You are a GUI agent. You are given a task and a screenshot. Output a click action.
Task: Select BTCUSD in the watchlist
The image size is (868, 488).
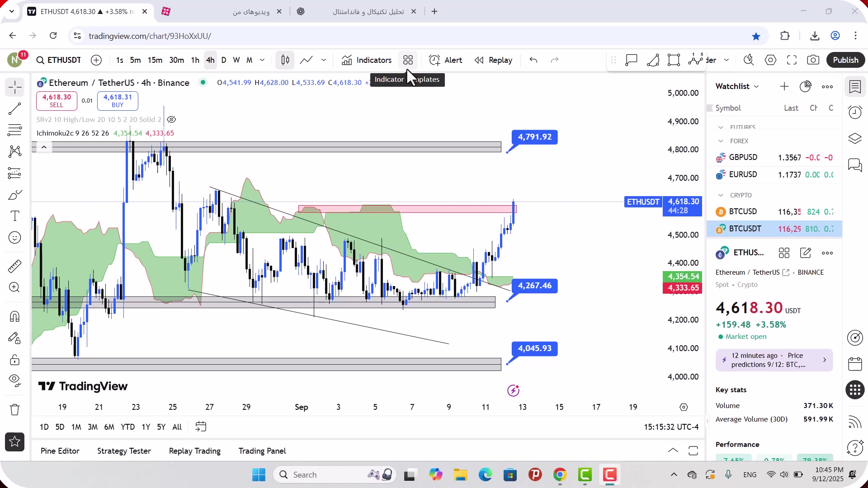774,211
